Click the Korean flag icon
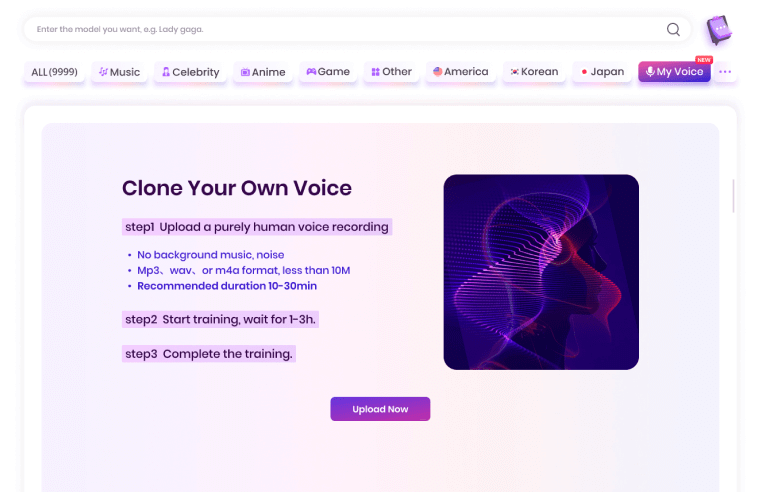The width and height of the screenshot is (760, 492). pyautogui.click(x=515, y=72)
